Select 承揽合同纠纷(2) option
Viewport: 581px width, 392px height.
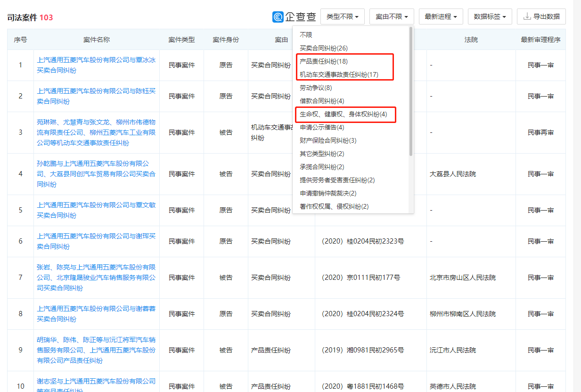point(322,167)
